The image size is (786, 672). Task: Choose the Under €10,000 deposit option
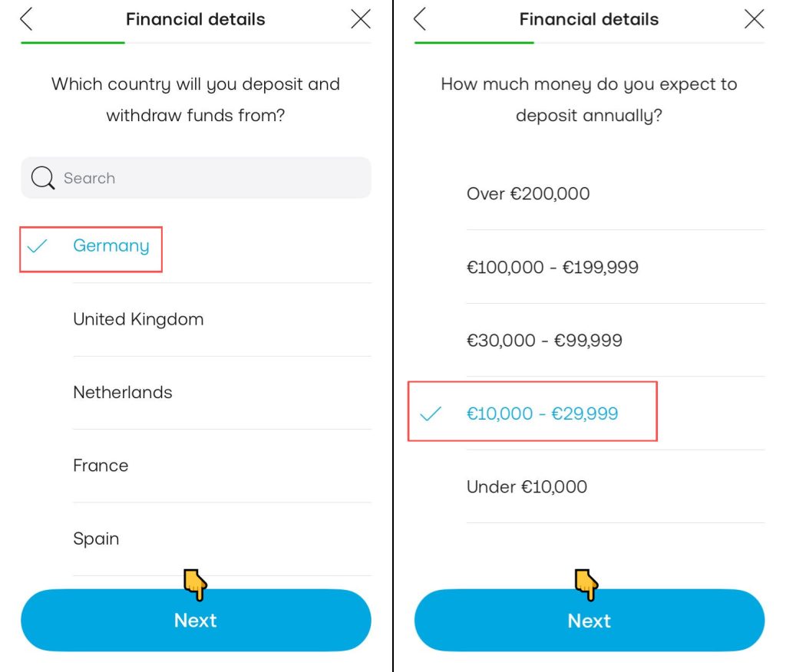(527, 487)
